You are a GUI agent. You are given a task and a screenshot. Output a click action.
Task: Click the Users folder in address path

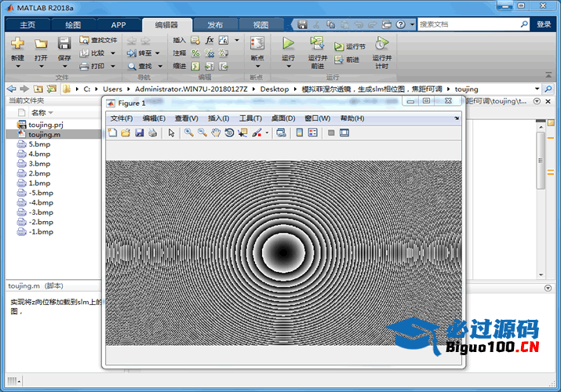tap(112, 89)
